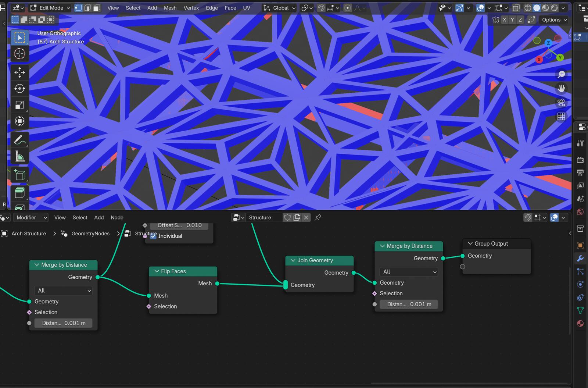Click the Distance field in right Merge node

pos(409,304)
